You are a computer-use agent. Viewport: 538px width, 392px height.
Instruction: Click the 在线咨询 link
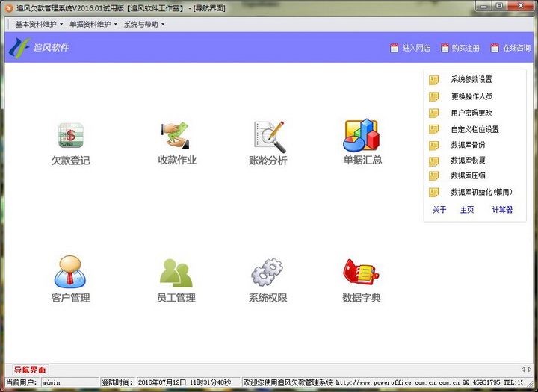click(517, 48)
